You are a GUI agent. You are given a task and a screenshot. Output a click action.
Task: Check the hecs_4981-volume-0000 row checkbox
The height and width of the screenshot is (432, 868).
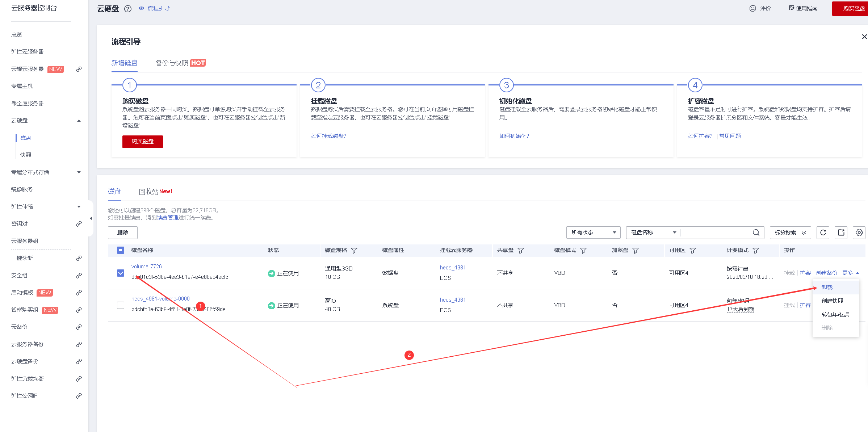coord(121,305)
